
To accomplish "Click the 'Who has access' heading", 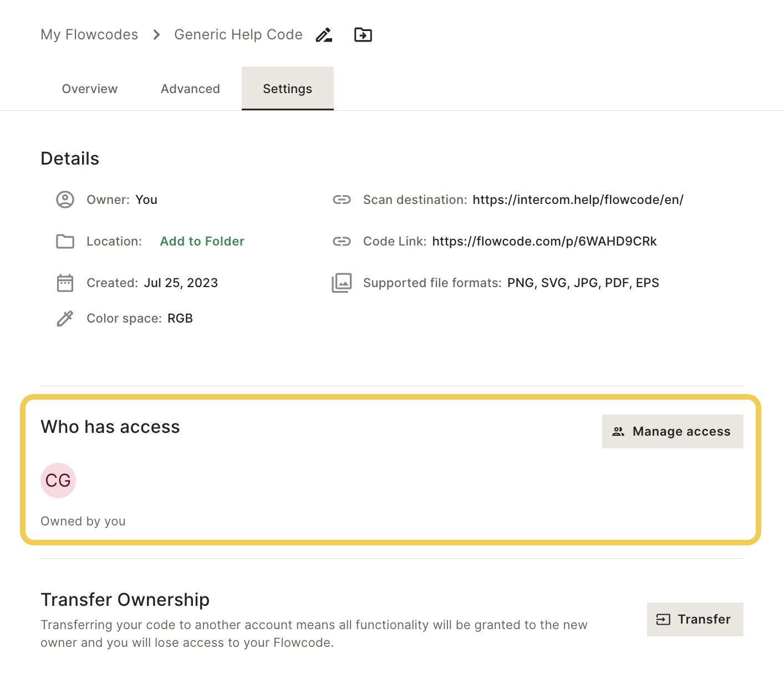I will [x=110, y=427].
